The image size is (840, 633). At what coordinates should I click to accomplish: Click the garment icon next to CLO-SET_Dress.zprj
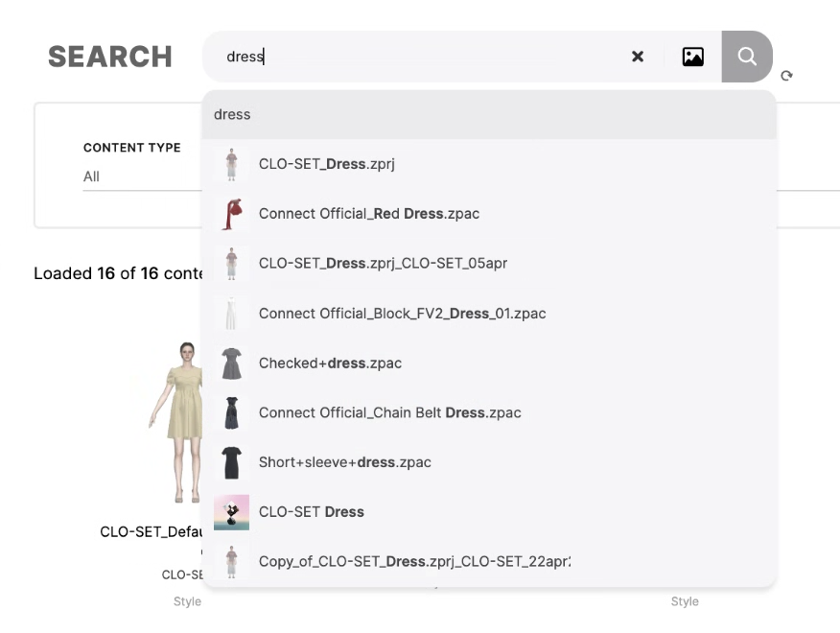tap(230, 164)
